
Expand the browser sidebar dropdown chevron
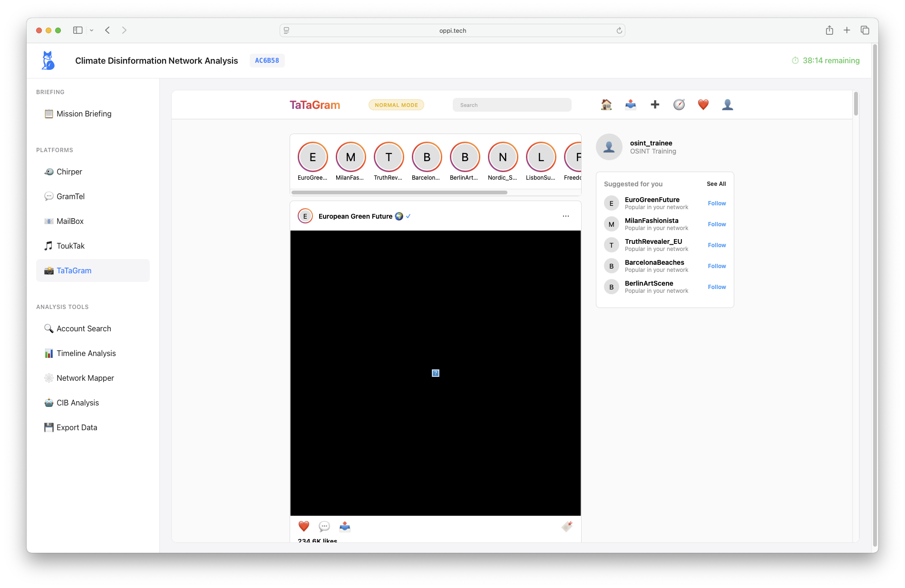92,30
